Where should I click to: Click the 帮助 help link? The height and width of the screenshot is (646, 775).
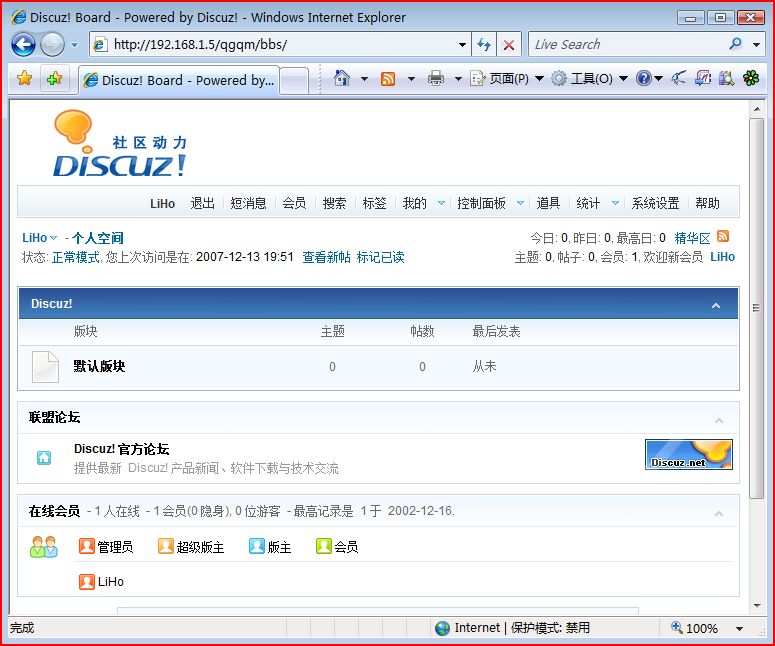tap(707, 203)
